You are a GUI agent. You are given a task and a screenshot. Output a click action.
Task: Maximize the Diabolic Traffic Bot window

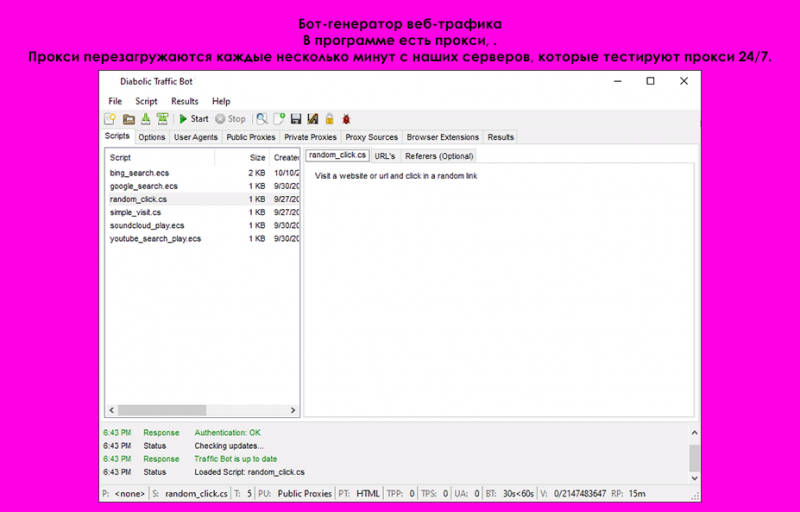click(651, 81)
